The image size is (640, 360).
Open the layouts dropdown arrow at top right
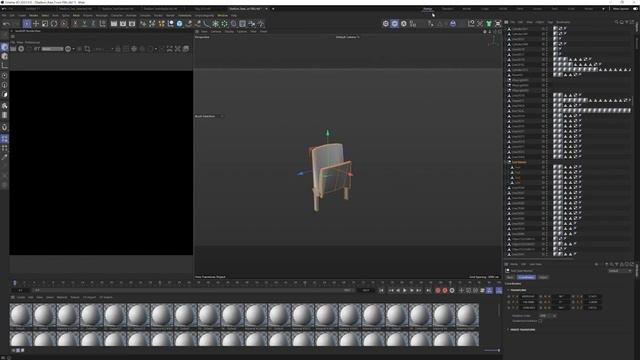603,9
